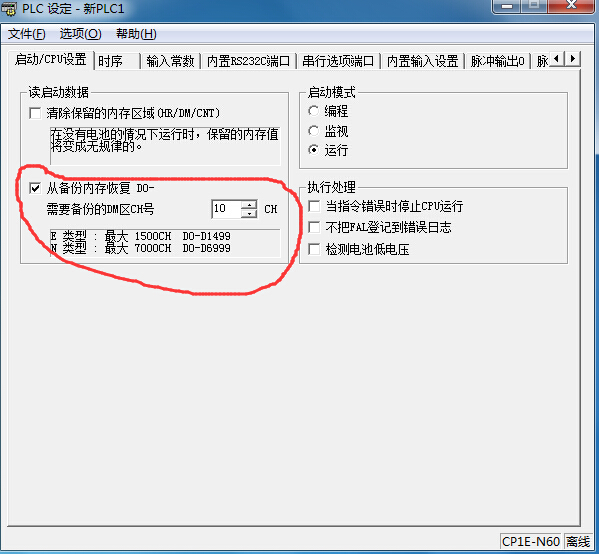
Task: Click the DM区CH号 value input field
Action: coord(226,209)
